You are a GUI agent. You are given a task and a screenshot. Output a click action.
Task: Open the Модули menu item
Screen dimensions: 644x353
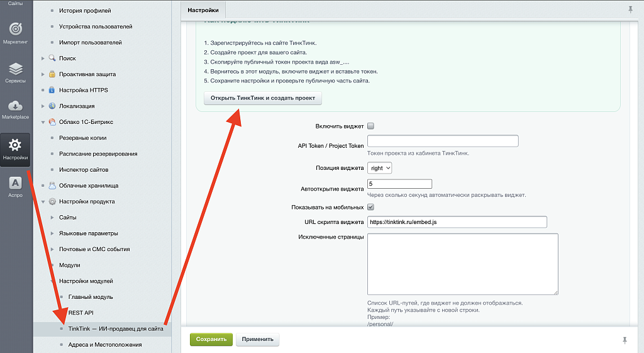pos(69,265)
